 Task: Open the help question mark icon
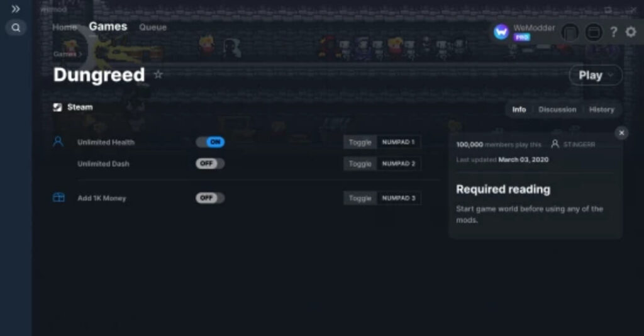click(x=614, y=32)
